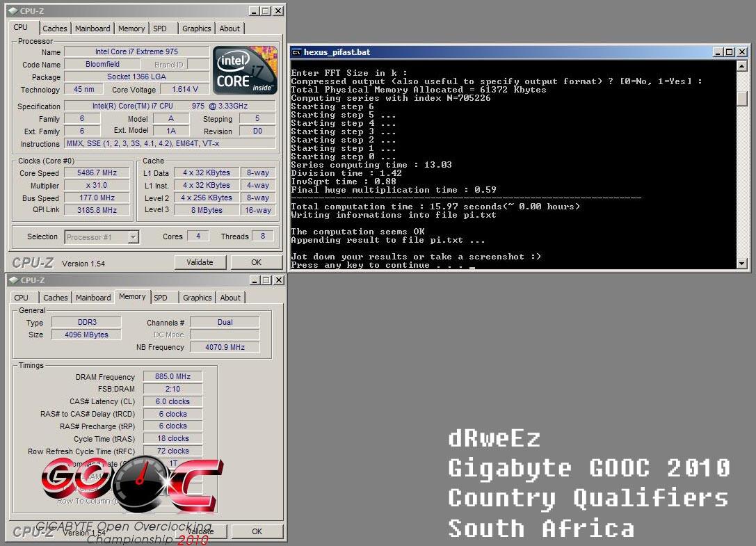Click the '8 MBytes' Level 3 cache value
The height and width of the screenshot is (546, 756).
pyautogui.click(x=207, y=210)
